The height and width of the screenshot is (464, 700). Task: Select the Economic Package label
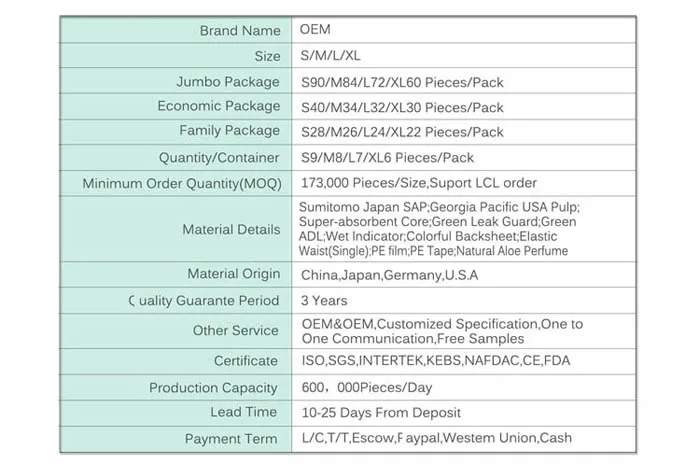click(218, 106)
